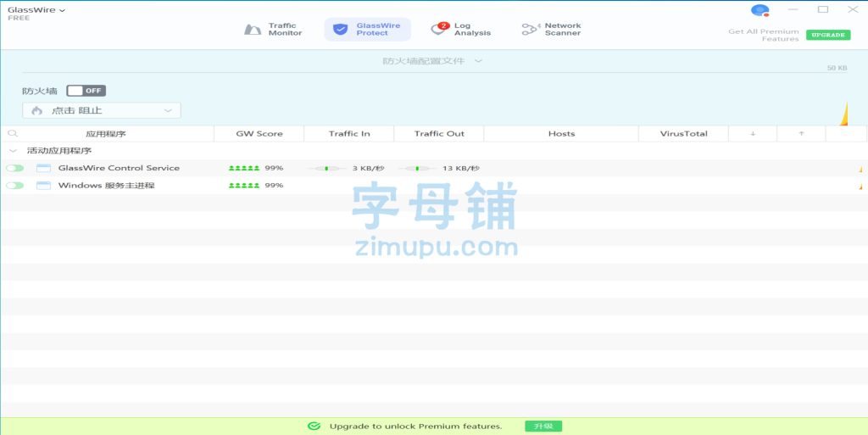Screen dimensions: 868x435
Task: Sort by Hosts column header
Action: click(561, 133)
